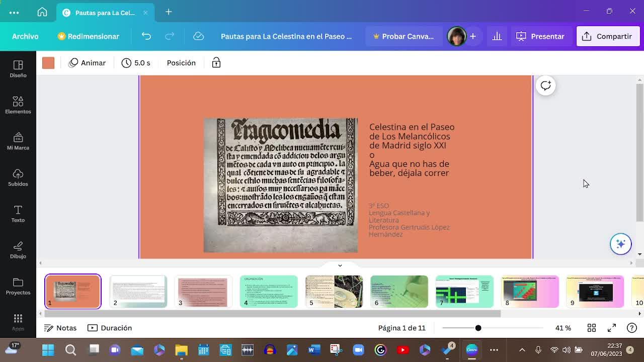Open the Proyectos panel
The image size is (644, 362).
[18, 286]
